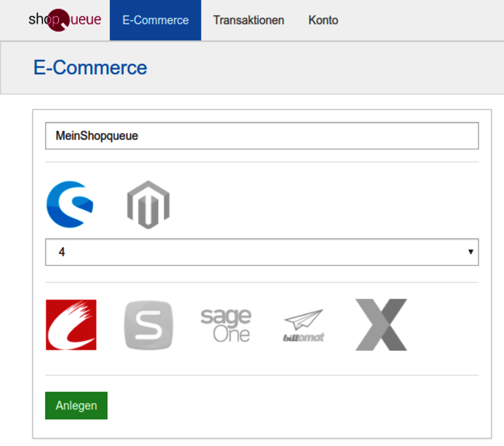Pick the gray rounded S logo
The image size is (504, 446).
(x=148, y=325)
